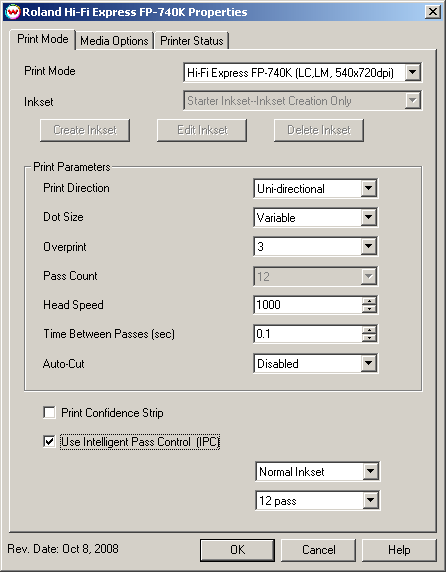Decrease Head Speed with down arrow
The image size is (446, 572).
pyautogui.click(x=369, y=309)
